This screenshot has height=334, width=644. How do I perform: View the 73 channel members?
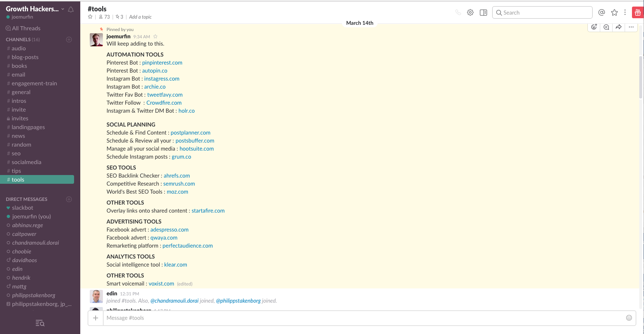tap(104, 17)
